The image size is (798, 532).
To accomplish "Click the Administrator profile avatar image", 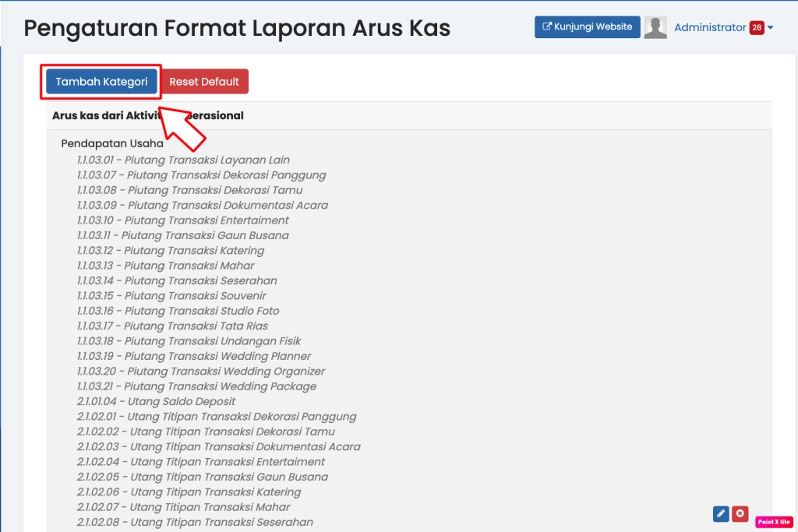I will pos(655,27).
